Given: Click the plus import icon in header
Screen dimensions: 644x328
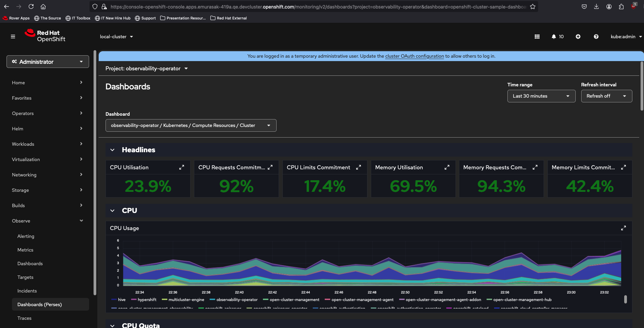Looking at the screenshot, I should point(578,37).
